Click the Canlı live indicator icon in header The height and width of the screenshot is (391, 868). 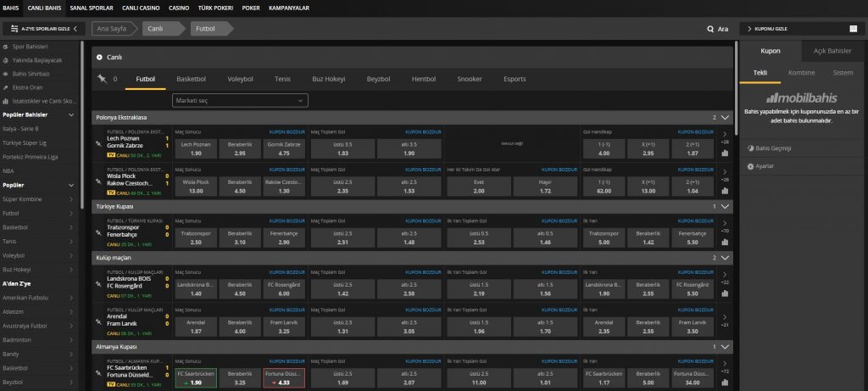100,57
